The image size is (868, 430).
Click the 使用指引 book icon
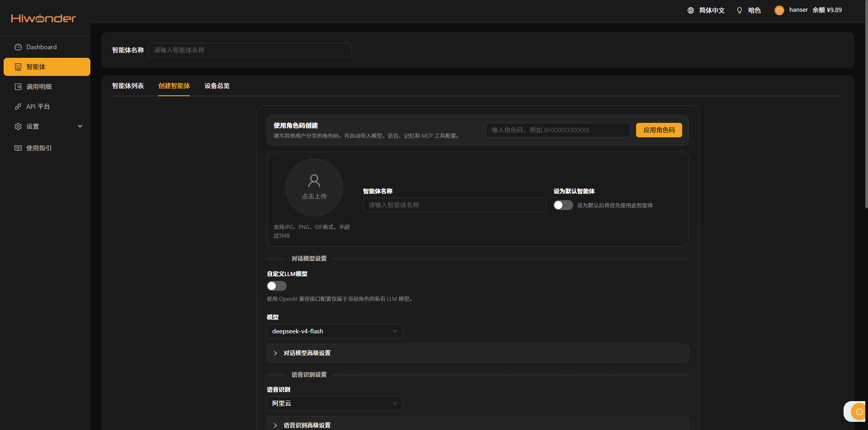point(18,148)
